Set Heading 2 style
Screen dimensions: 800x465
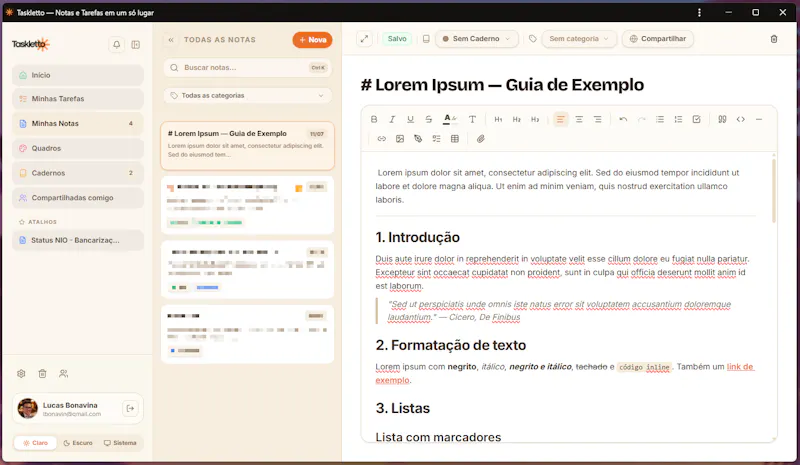coord(517,119)
